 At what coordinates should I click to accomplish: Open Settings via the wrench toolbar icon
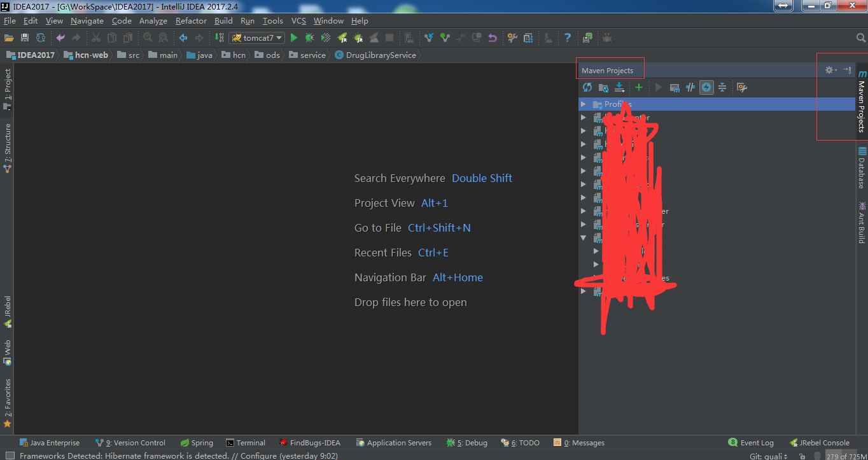point(512,38)
